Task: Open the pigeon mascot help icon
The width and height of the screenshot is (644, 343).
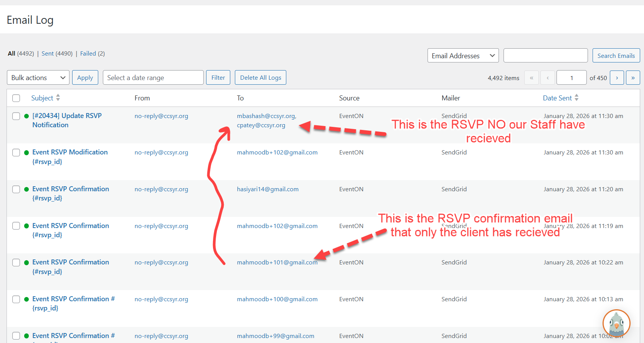Action: pyautogui.click(x=616, y=323)
